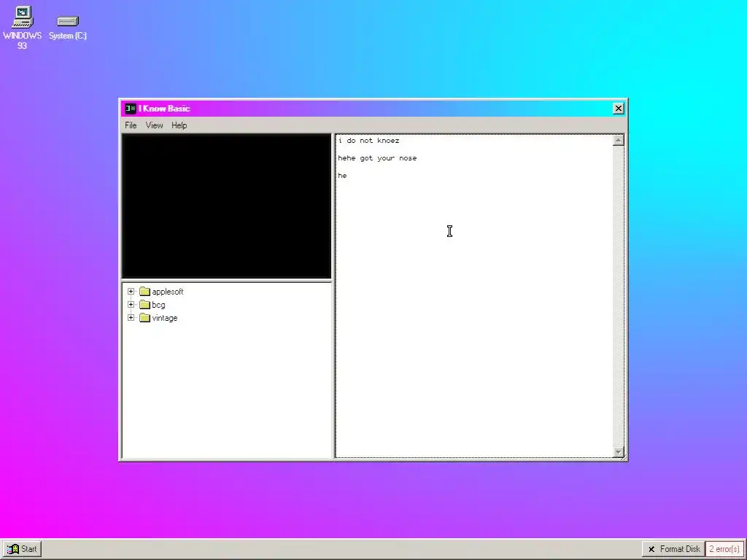Place cursor after 'he' in editor
This screenshot has height=560, width=747.
tap(347, 176)
